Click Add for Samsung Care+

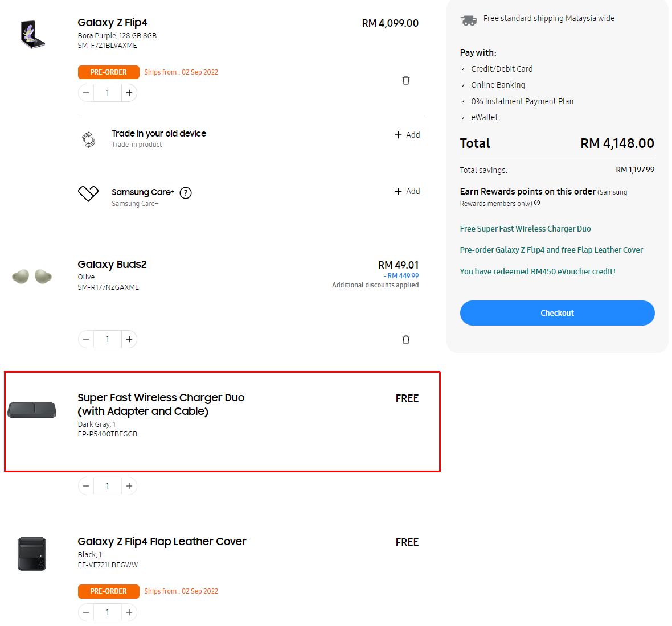tap(407, 191)
